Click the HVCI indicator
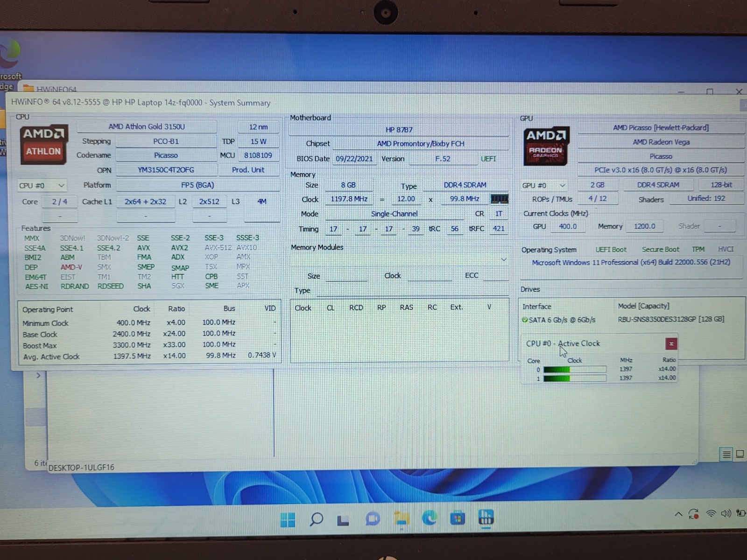Screen dimensions: 747x560 pyautogui.click(x=726, y=249)
